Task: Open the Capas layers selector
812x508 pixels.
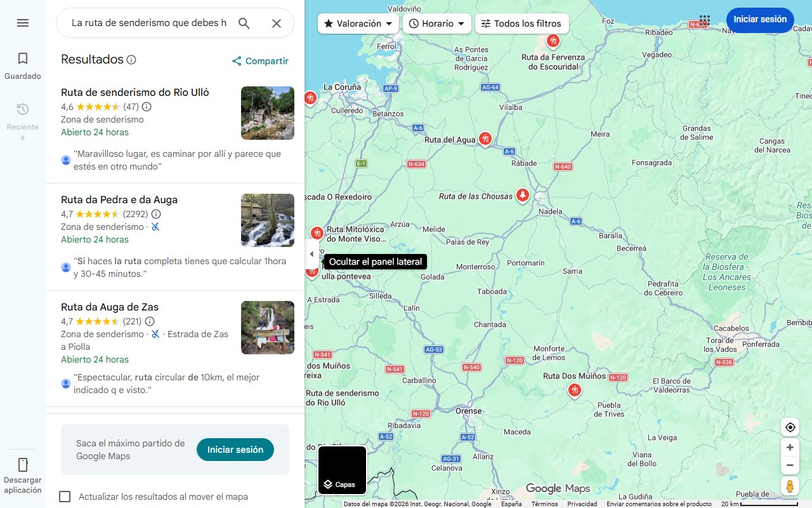Action: (x=342, y=470)
